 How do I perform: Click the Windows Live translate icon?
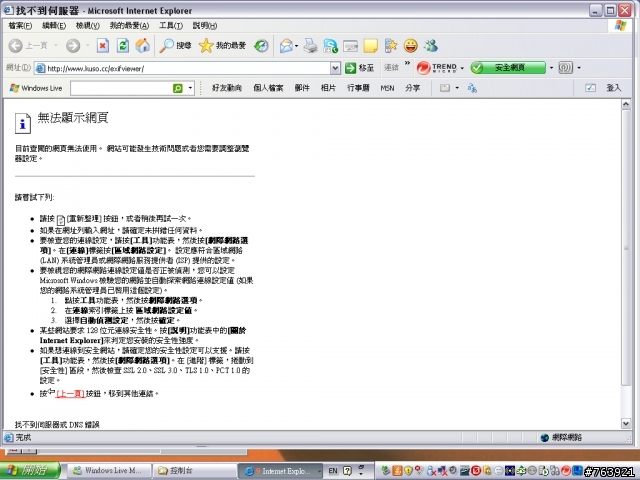point(472,88)
